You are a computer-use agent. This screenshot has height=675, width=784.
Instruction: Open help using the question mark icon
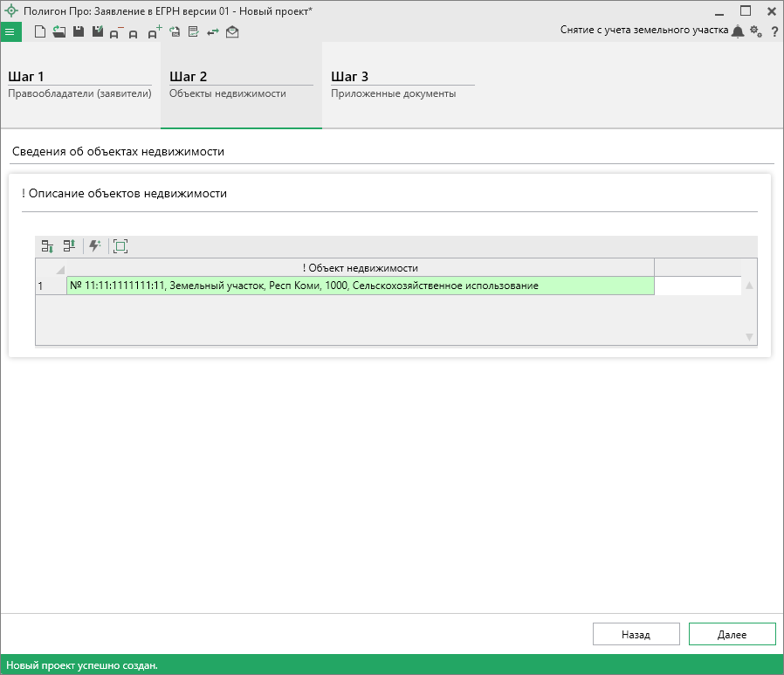click(774, 31)
